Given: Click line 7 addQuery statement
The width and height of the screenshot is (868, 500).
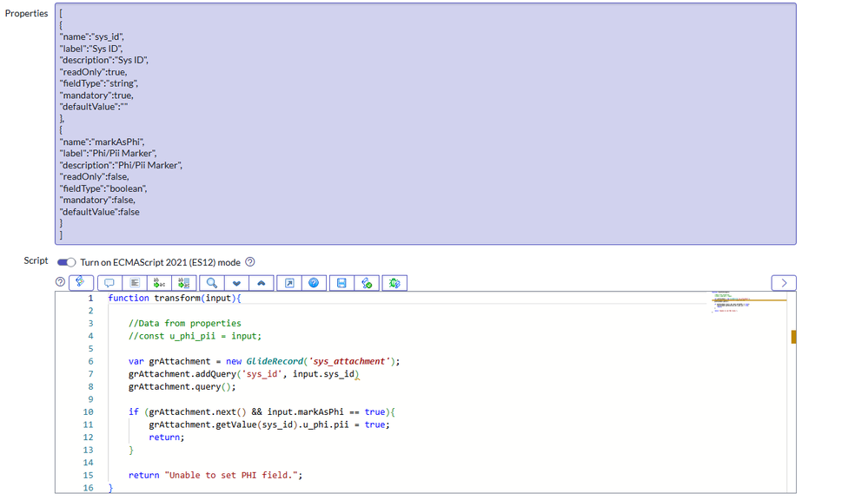Looking at the screenshot, I should (243, 374).
